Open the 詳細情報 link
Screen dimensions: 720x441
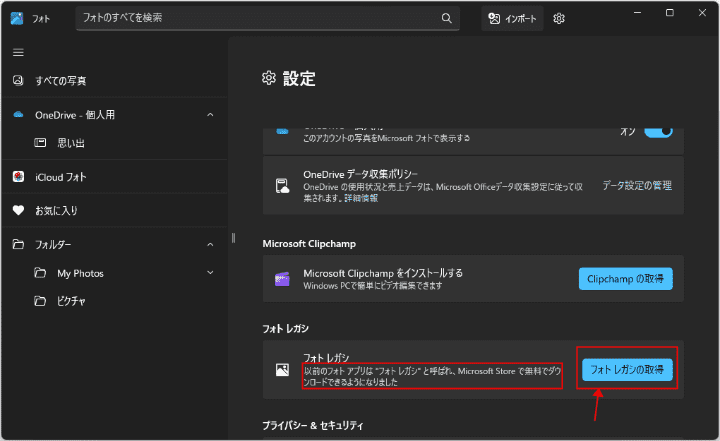coord(361,198)
